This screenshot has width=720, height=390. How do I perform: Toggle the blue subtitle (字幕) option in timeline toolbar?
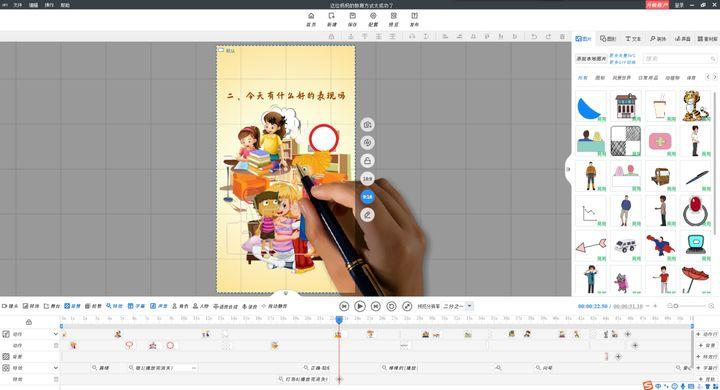click(136, 306)
